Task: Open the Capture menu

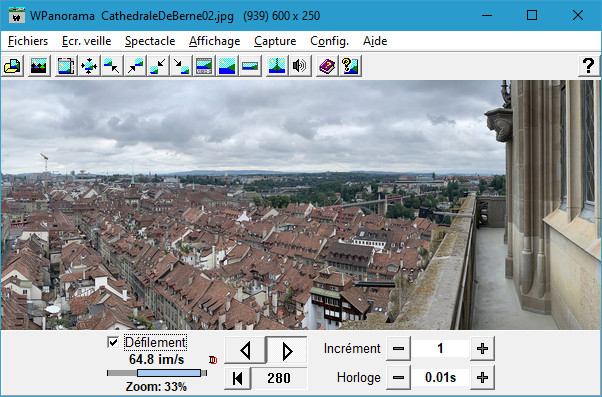Action: (275, 41)
